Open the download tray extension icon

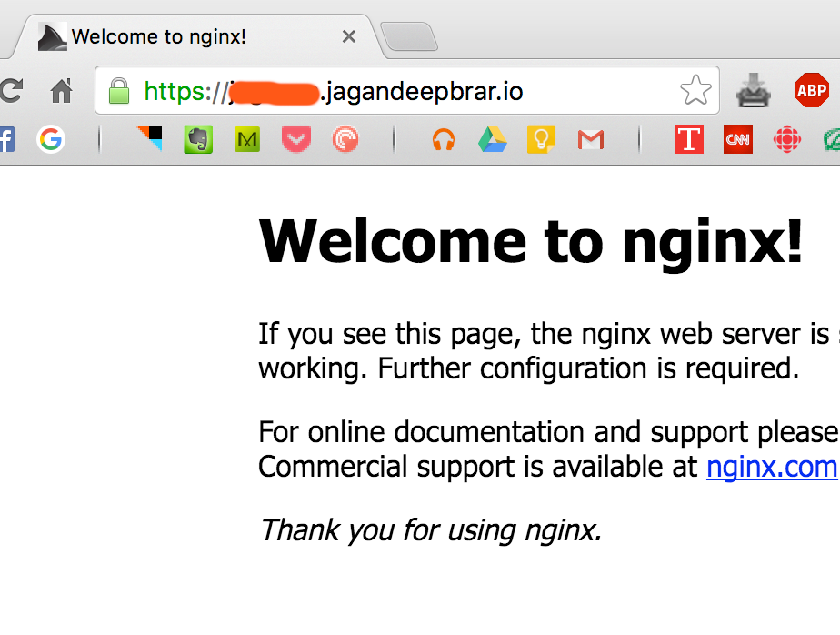pos(754,90)
